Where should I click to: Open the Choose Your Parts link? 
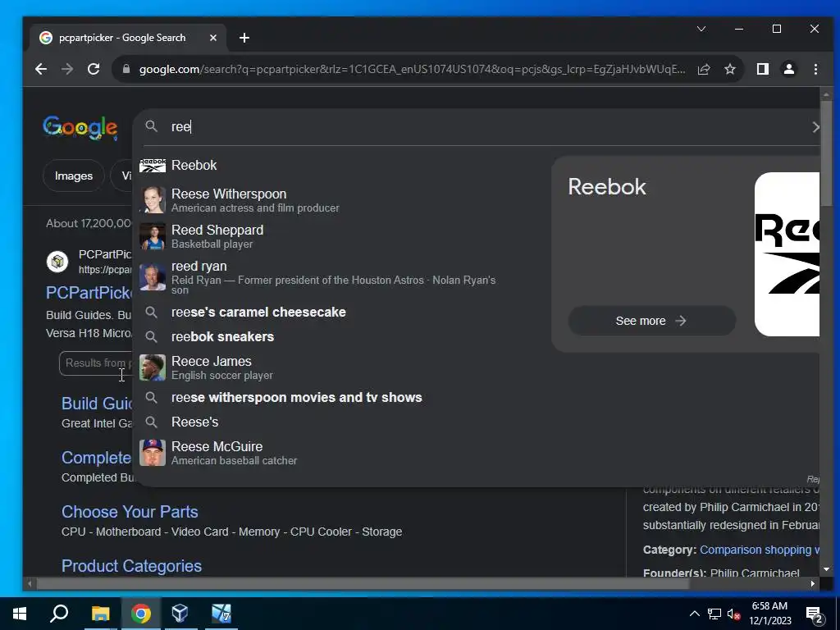pyautogui.click(x=130, y=512)
